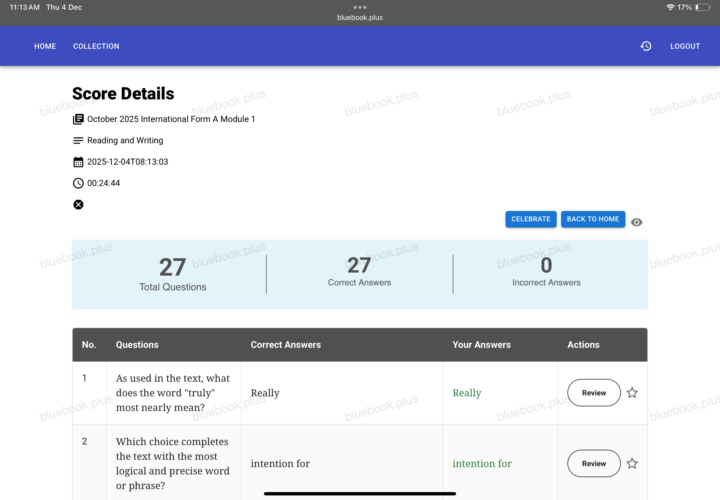Click the circled X icon below the duration
Viewport: 720px width, 500px height.
78,205
